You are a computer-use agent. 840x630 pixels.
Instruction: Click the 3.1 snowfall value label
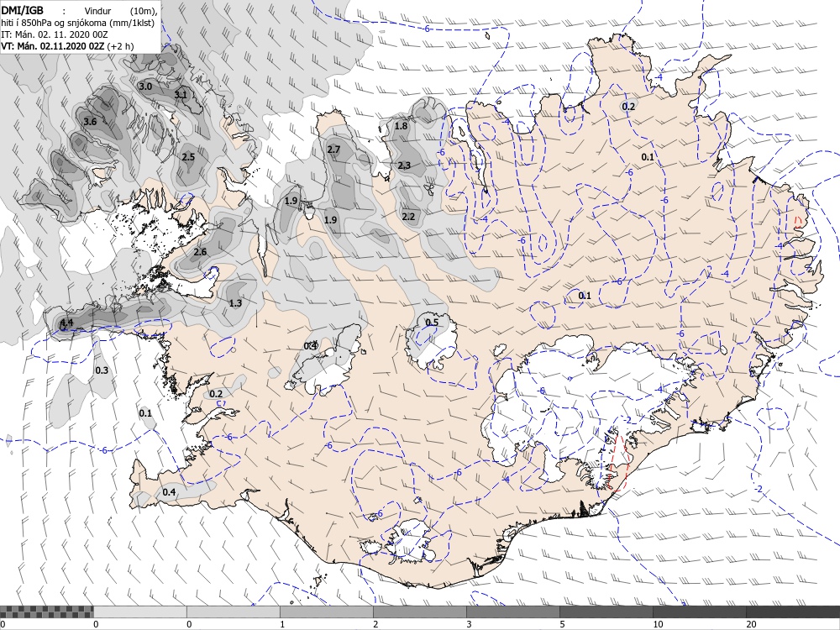click(x=181, y=95)
